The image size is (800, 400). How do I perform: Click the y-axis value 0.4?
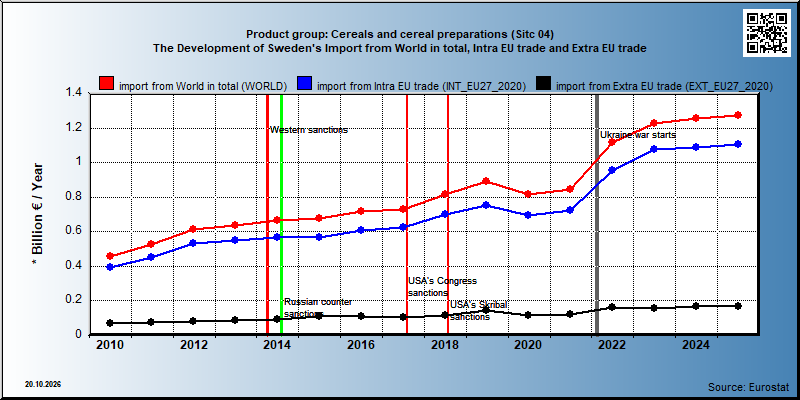point(74,266)
